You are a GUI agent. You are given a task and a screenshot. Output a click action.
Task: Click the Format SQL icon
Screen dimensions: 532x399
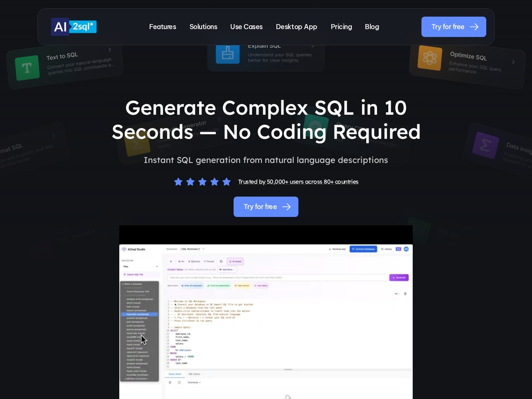209,261
